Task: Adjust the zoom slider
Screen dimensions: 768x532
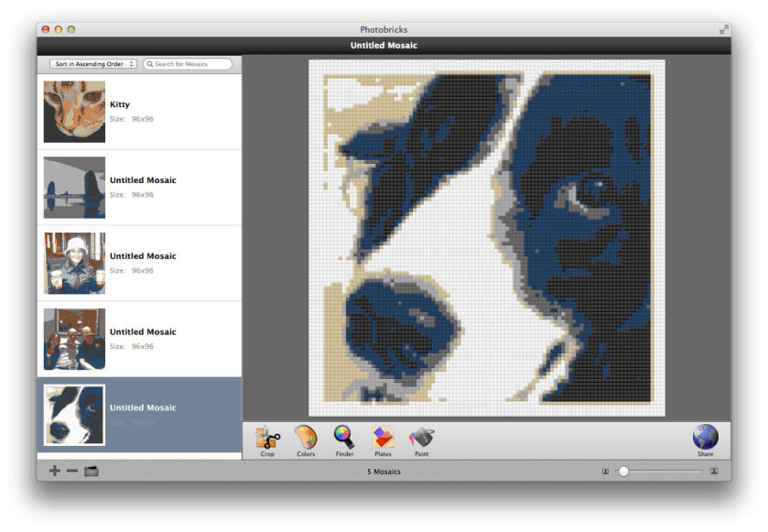Action: coord(623,471)
